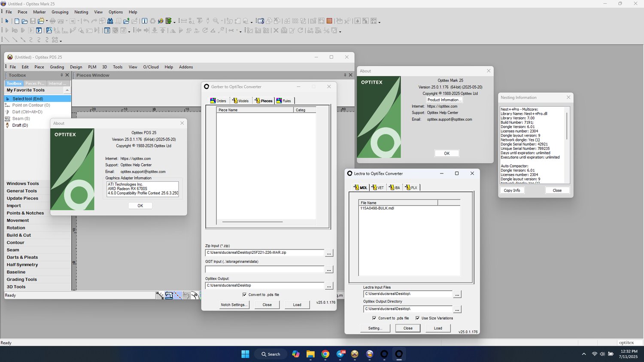
Task: Expand the Grading Tools group
Action: click(21, 280)
